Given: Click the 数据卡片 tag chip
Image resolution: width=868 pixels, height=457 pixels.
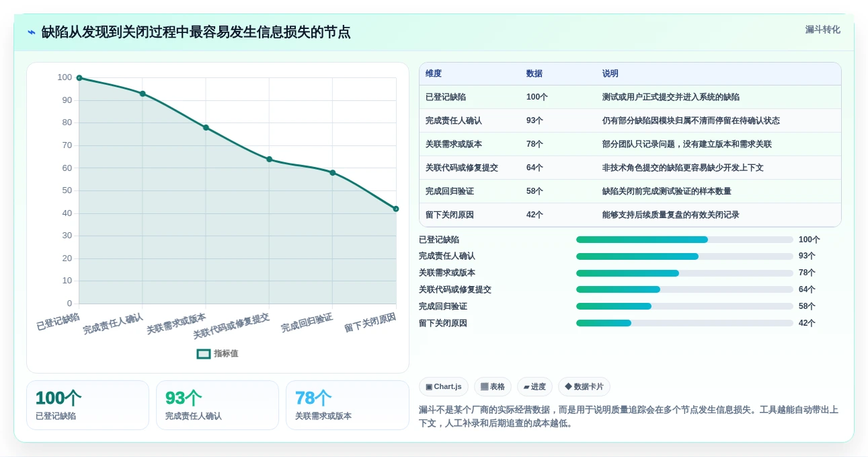Looking at the screenshot, I should pyautogui.click(x=584, y=386).
